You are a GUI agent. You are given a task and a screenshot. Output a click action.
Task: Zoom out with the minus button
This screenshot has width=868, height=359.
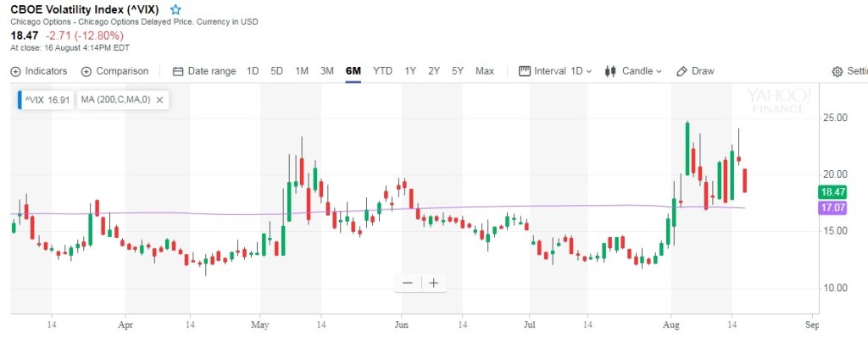408,283
